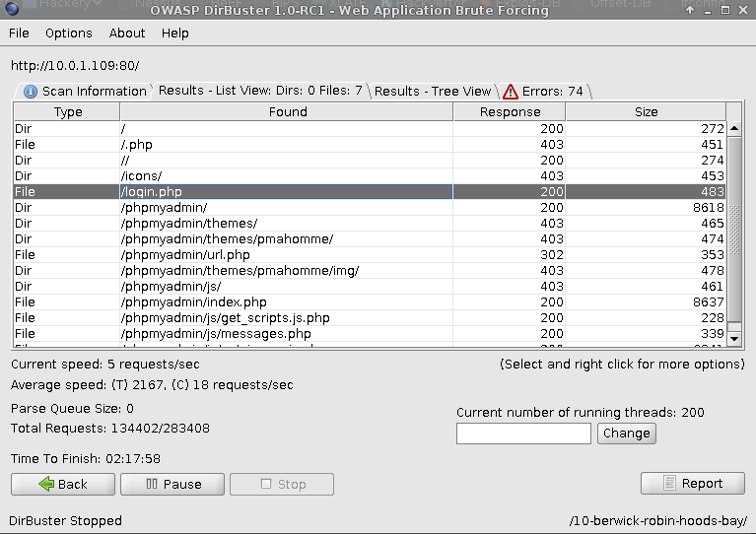The height and width of the screenshot is (534, 756).
Task: Sort results by Size column header
Action: click(x=646, y=112)
